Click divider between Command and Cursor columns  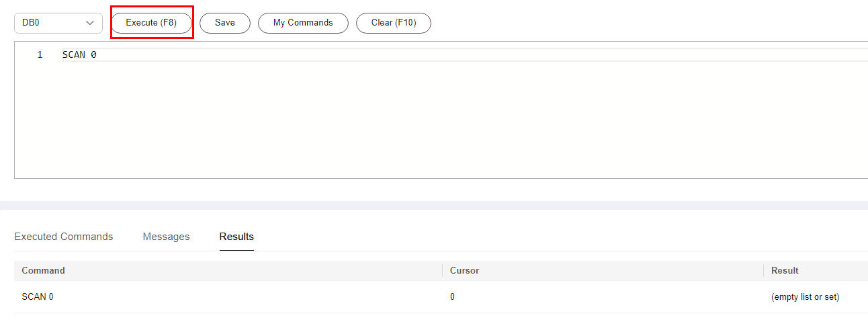(442, 270)
